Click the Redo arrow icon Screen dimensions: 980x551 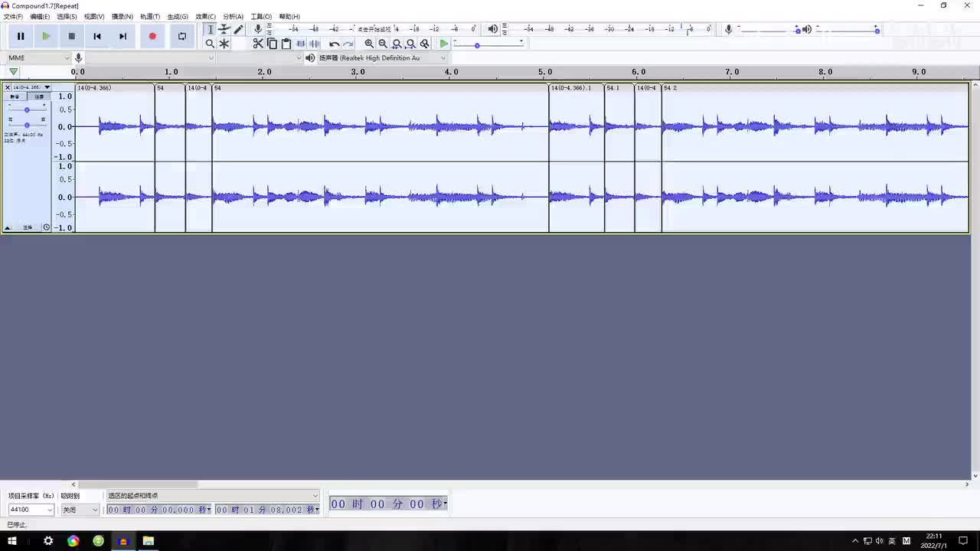point(348,44)
